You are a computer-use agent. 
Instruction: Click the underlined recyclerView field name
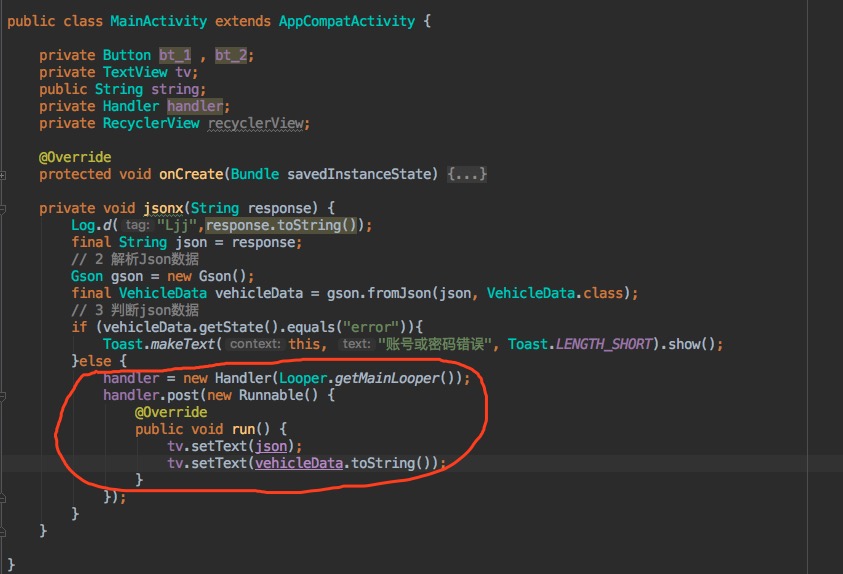(257, 123)
